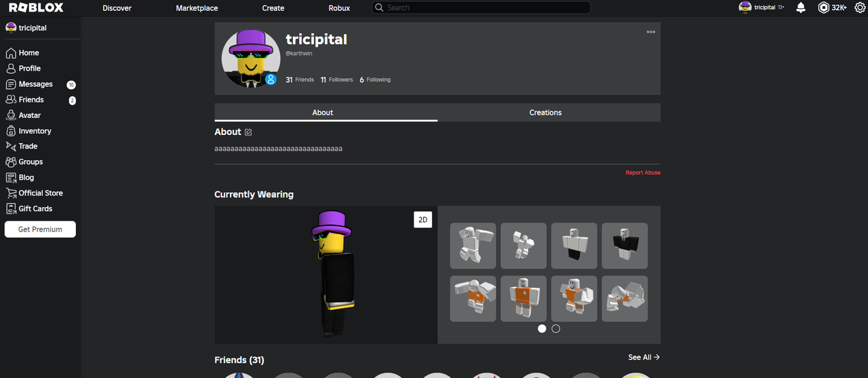Image resolution: width=868 pixels, height=378 pixels.
Task: Click into the Search field
Action: (481, 7)
